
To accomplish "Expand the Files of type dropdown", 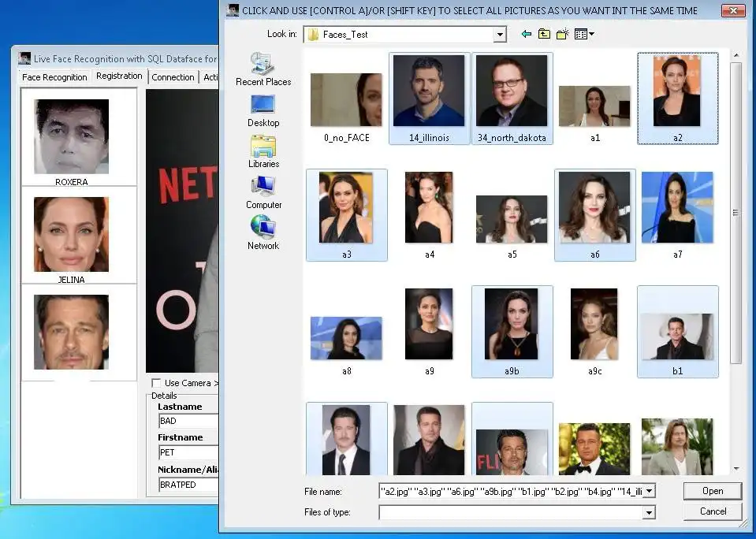I will [x=650, y=512].
